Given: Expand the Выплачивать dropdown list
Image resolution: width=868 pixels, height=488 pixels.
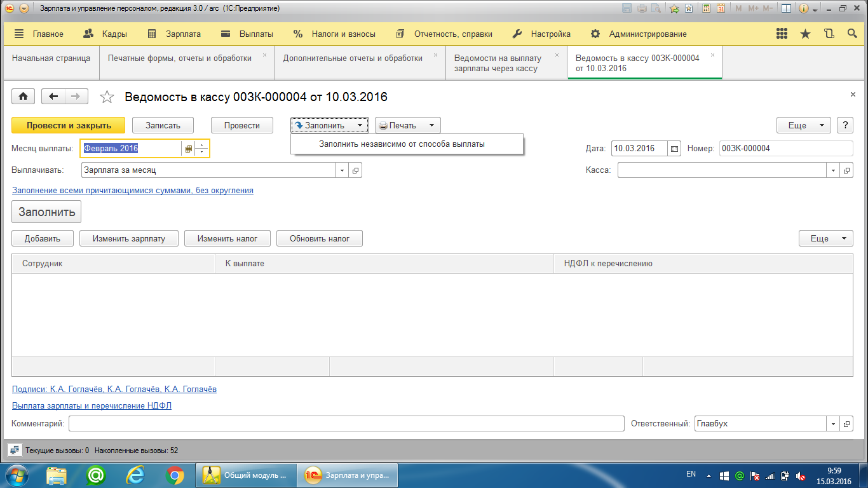Looking at the screenshot, I should click(x=342, y=170).
